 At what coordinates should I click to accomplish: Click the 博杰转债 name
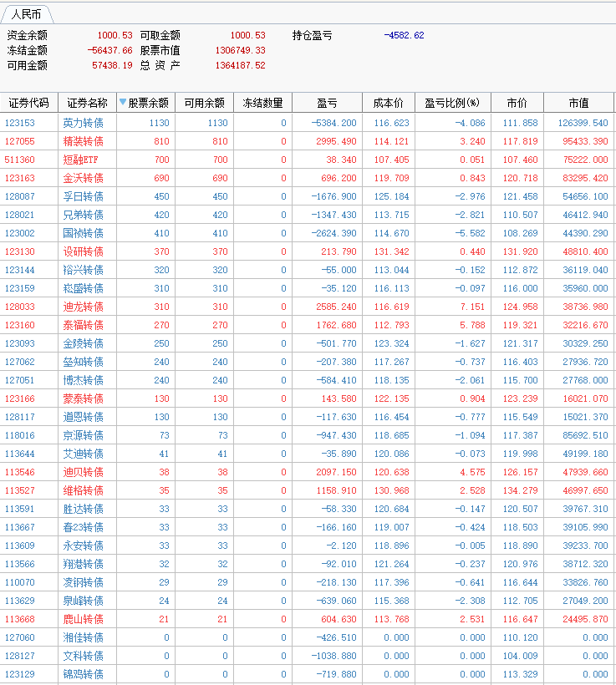[x=83, y=380]
